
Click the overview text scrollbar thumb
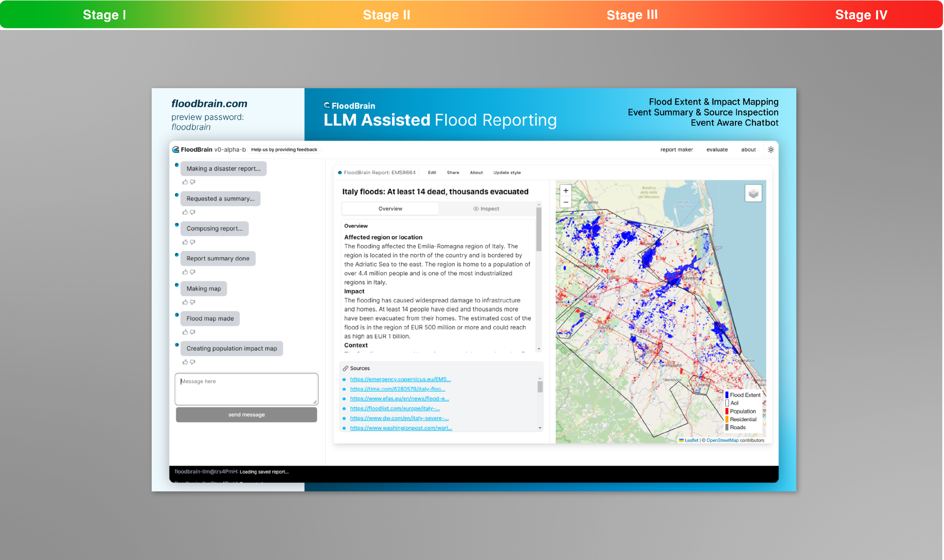(538, 229)
